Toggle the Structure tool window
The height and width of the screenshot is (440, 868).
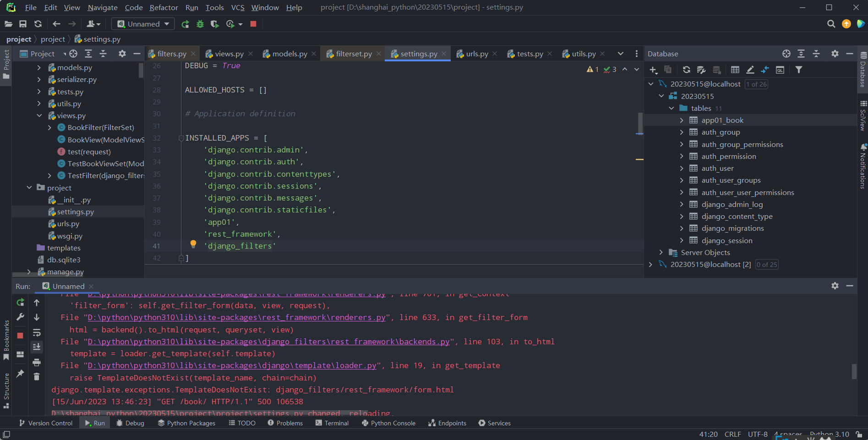click(6, 391)
